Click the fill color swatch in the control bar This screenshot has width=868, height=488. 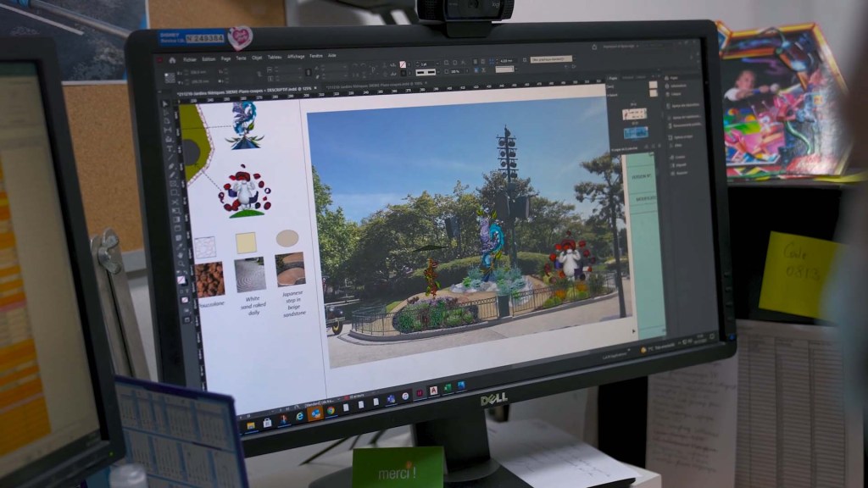[x=402, y=64]
